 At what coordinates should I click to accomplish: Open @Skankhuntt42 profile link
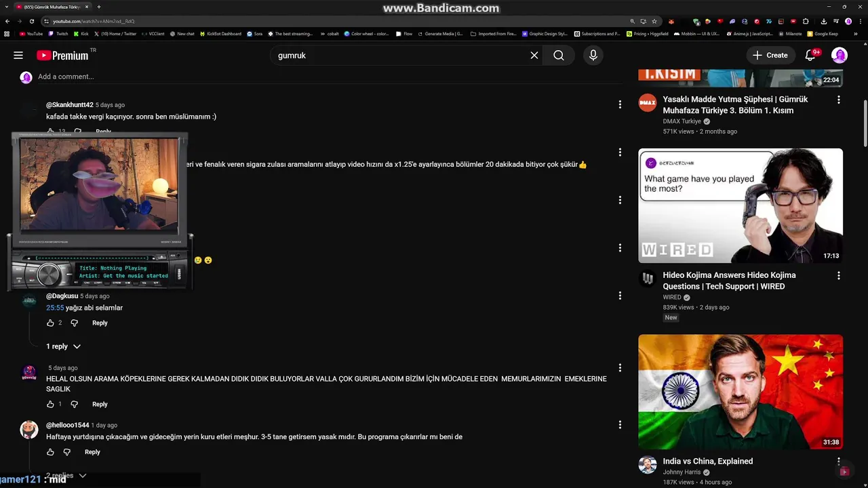tap(70, 105)
